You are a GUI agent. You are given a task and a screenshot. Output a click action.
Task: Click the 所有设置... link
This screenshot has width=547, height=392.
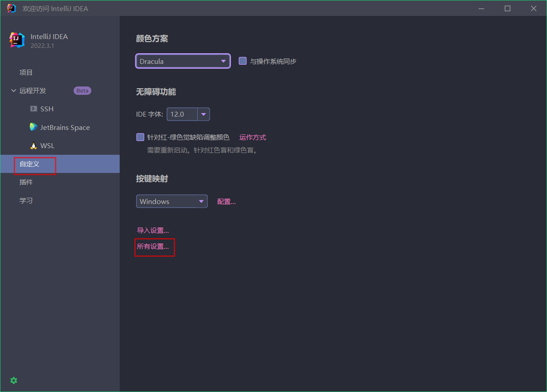coord(153,246)
